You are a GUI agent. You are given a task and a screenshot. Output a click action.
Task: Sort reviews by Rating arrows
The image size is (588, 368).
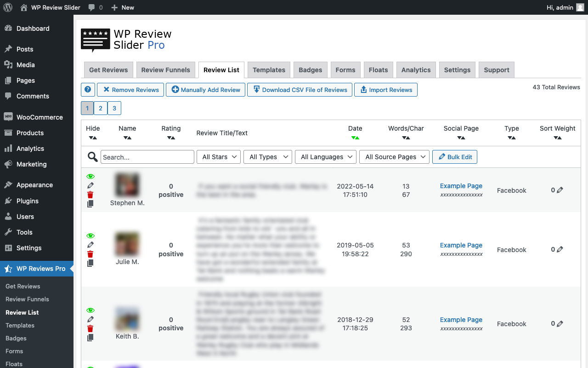point(171,138)
